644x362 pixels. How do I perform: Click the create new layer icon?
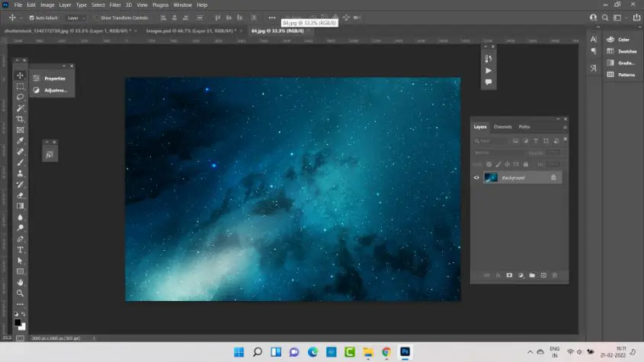coord(543,275)
